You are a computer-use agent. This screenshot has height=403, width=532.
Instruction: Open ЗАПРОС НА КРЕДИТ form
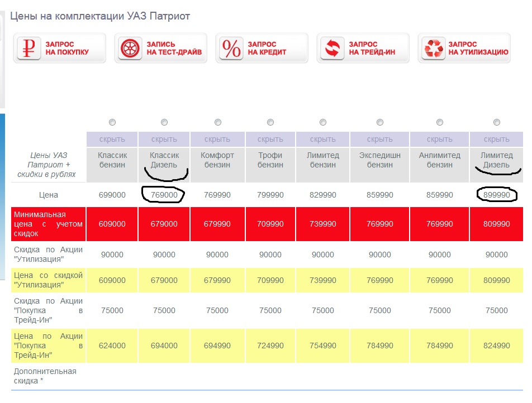[x=262, y=48]
